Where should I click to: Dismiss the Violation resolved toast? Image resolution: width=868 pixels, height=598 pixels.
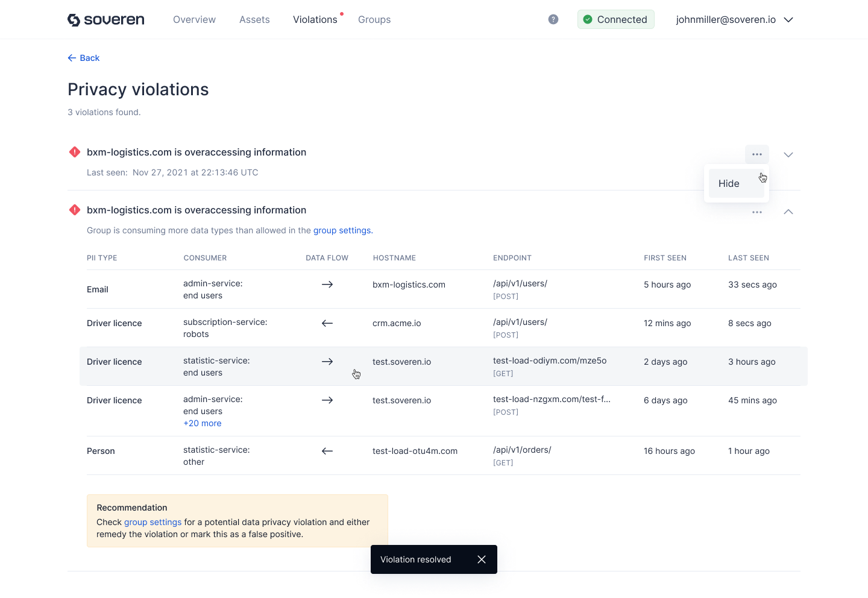(x=482, y=559)
